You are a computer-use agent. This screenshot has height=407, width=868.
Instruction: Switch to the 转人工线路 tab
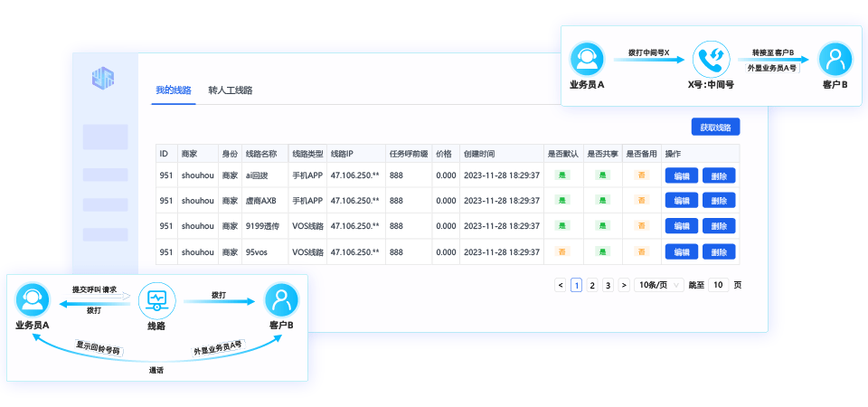click(x=231, y=90)
